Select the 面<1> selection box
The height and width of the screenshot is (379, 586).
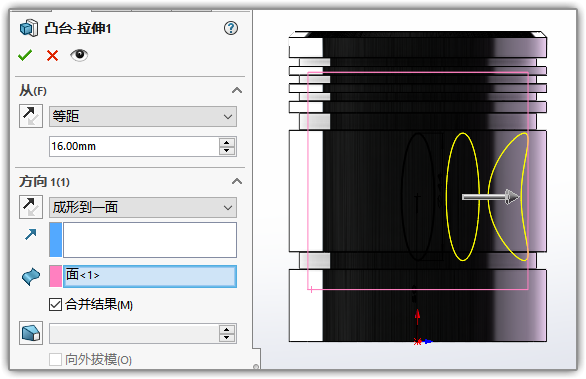pyautogui.click(x=150, y=276)
